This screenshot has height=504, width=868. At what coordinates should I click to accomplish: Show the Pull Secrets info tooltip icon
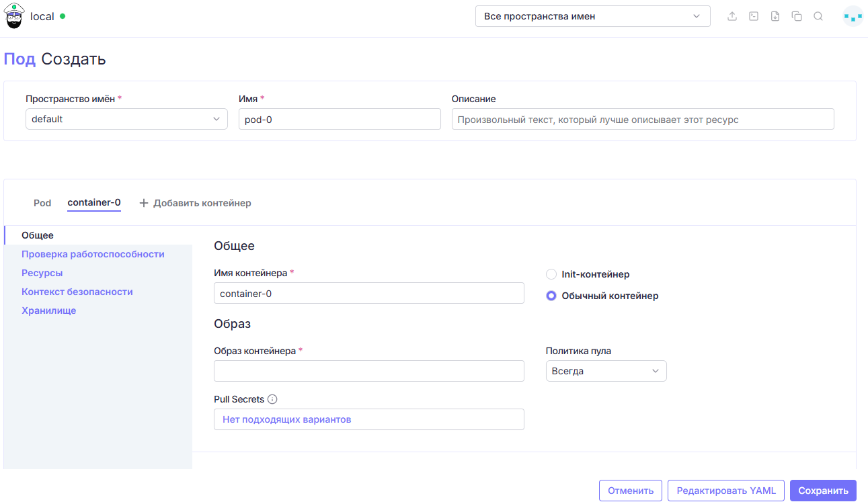(x=272, y=399)
